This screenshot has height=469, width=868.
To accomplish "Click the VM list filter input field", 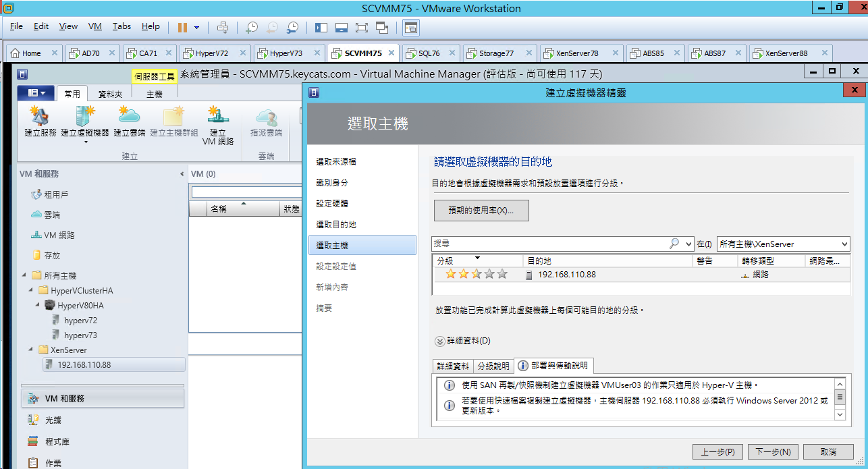I will pyautogui.click(x=246, y=192).
